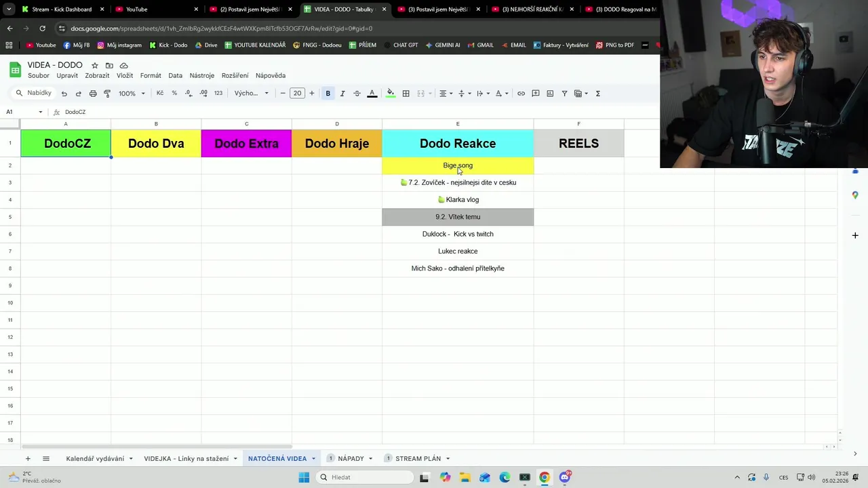Switch to STREAM PLÁN sheet
Screen dimensions: 868x488
point(418,459)
